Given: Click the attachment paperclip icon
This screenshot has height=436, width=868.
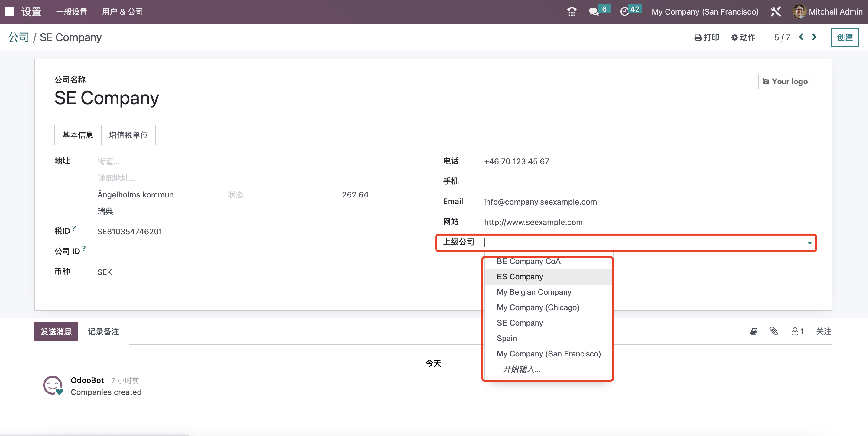Looking at the screenshot, I should click(774, 331).
